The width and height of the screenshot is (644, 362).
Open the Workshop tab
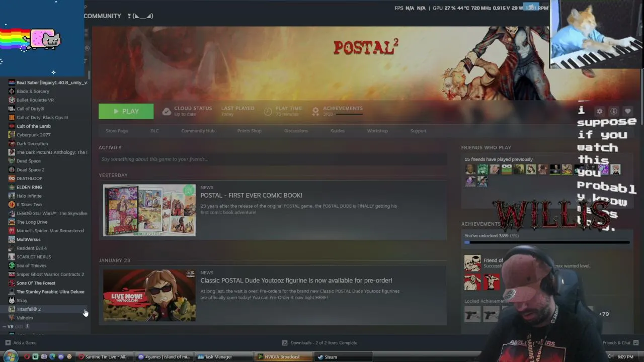[377, 131]
